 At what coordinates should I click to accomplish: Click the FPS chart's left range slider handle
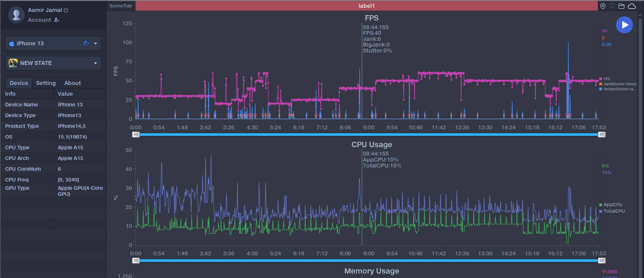pos(136,135)
